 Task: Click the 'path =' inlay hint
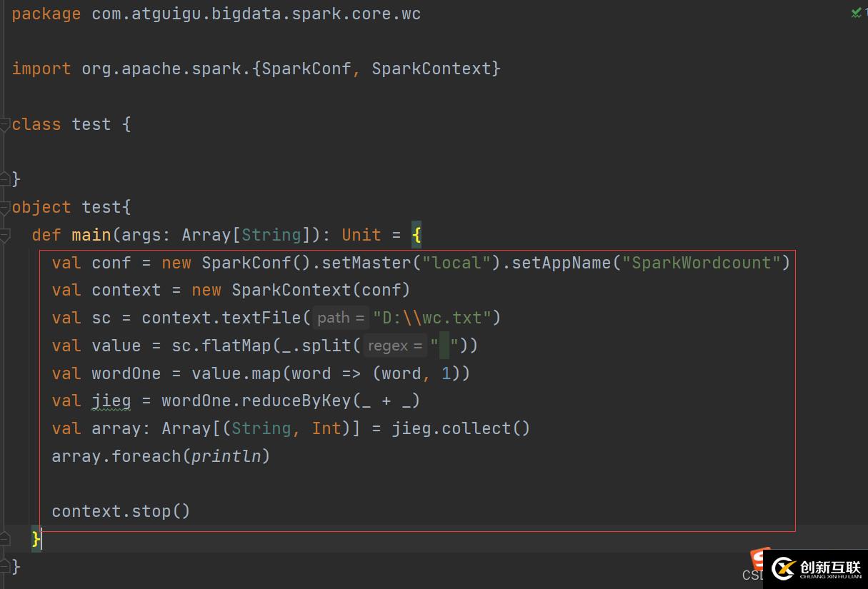pyautogui.click(x=340, y=318)
